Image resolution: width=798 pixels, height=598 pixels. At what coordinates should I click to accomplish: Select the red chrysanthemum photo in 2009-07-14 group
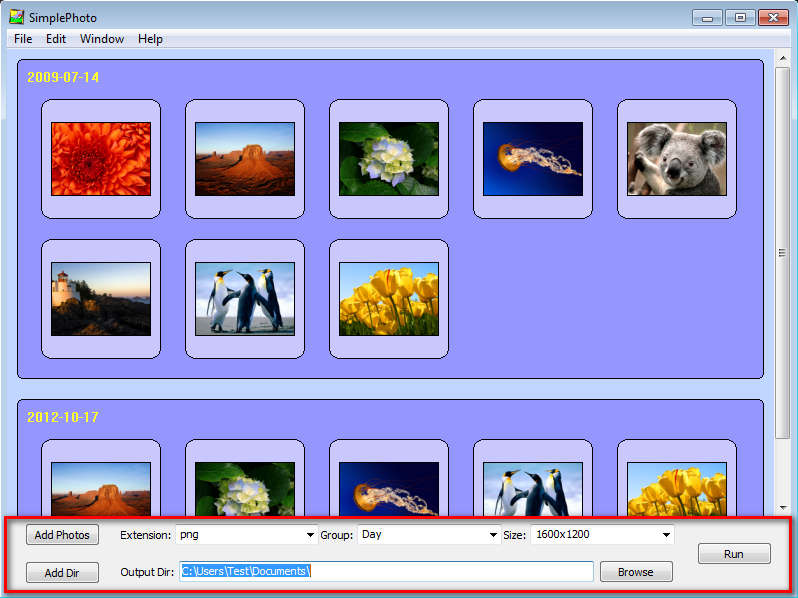coord(101,159)
